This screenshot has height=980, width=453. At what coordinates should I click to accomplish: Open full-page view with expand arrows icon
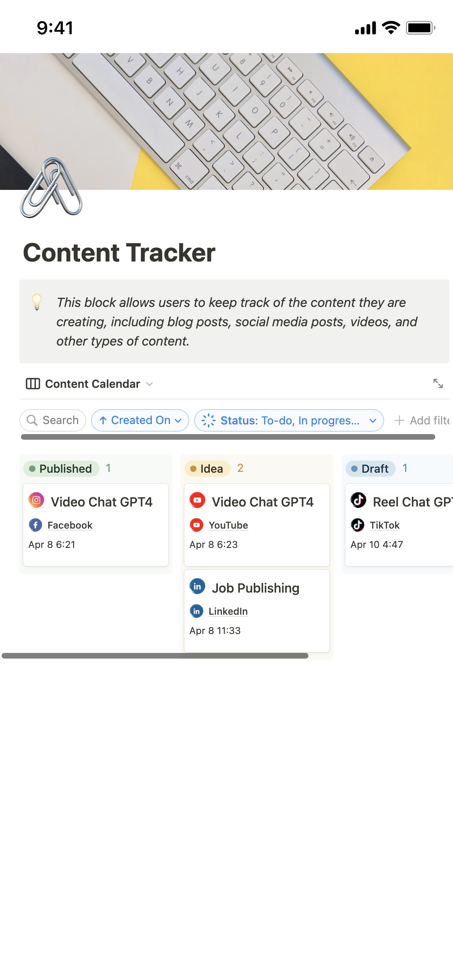[x=438, y=383]
